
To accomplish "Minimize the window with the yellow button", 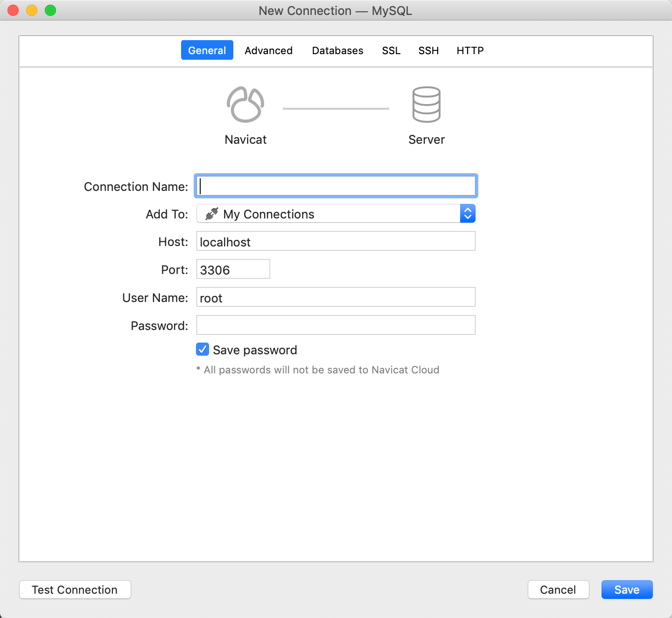I will point(32,10).
